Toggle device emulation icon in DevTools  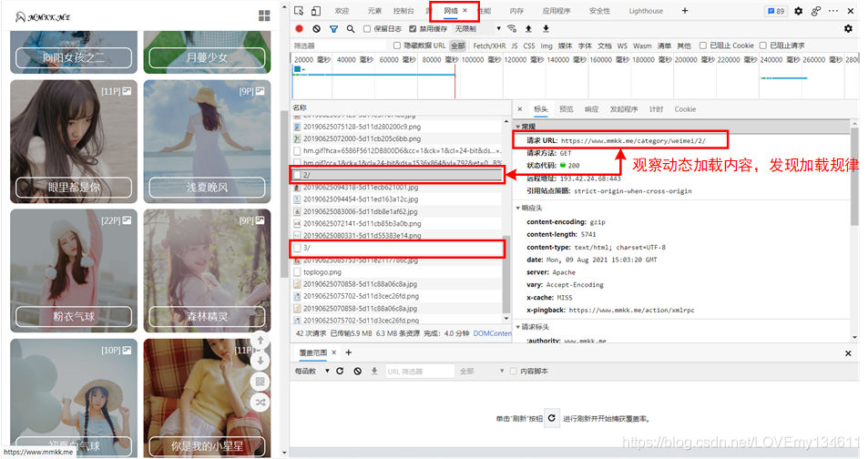(315, 11)
